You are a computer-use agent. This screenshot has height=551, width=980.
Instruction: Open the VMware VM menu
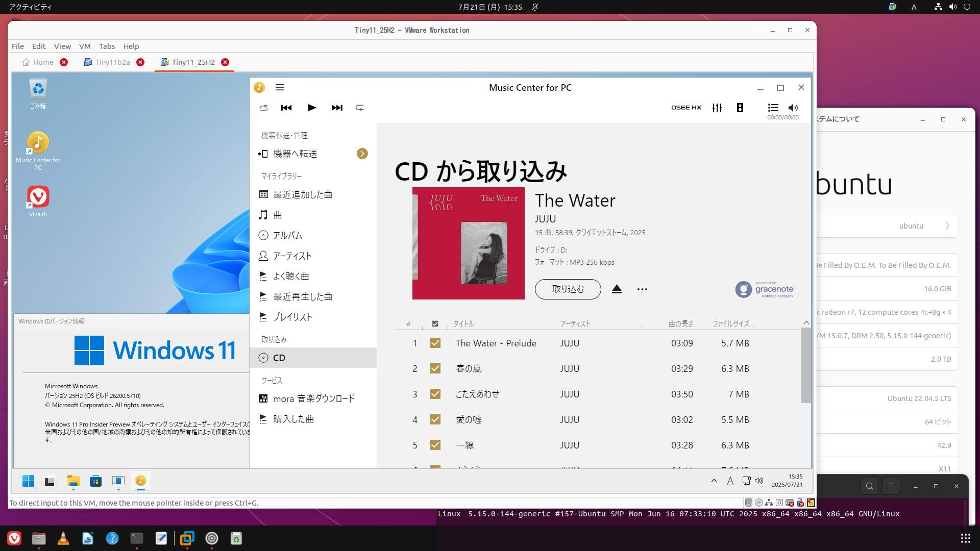(x=85, y=46)
